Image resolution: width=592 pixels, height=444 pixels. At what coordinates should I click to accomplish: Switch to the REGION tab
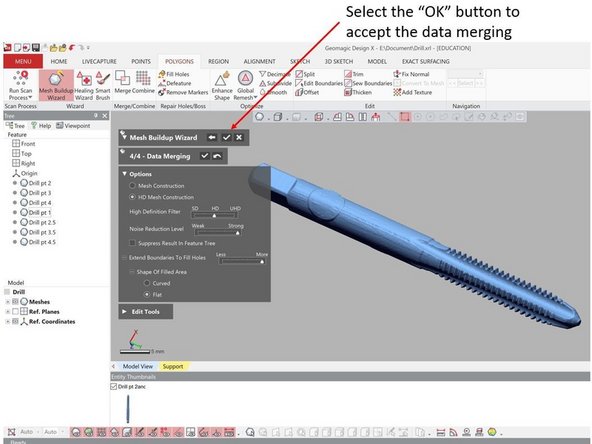218,61
